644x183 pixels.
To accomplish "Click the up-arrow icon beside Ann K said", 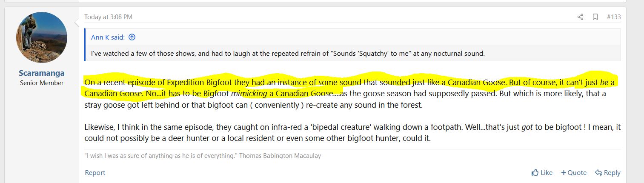I will (132, 37).
